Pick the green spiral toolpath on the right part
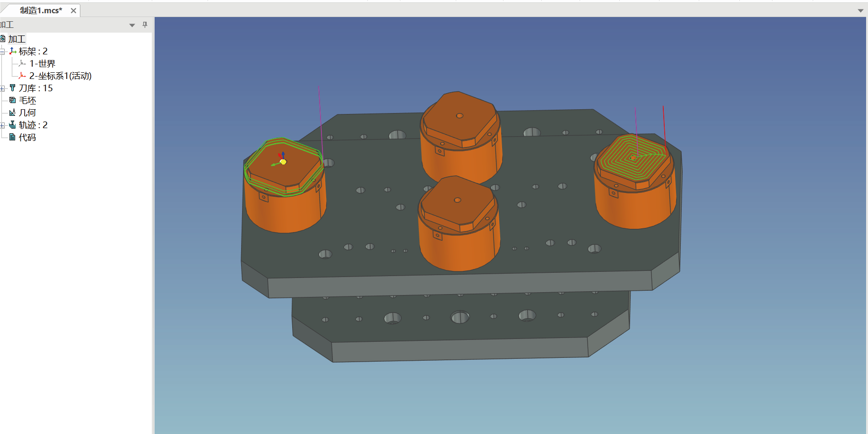868x434 pixels. coord(634,157)
